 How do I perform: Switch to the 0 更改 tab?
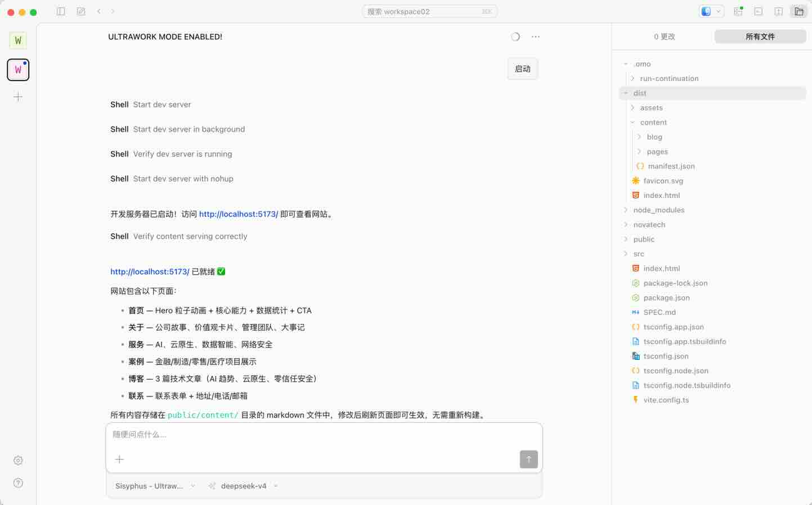(x=665, y=37)
